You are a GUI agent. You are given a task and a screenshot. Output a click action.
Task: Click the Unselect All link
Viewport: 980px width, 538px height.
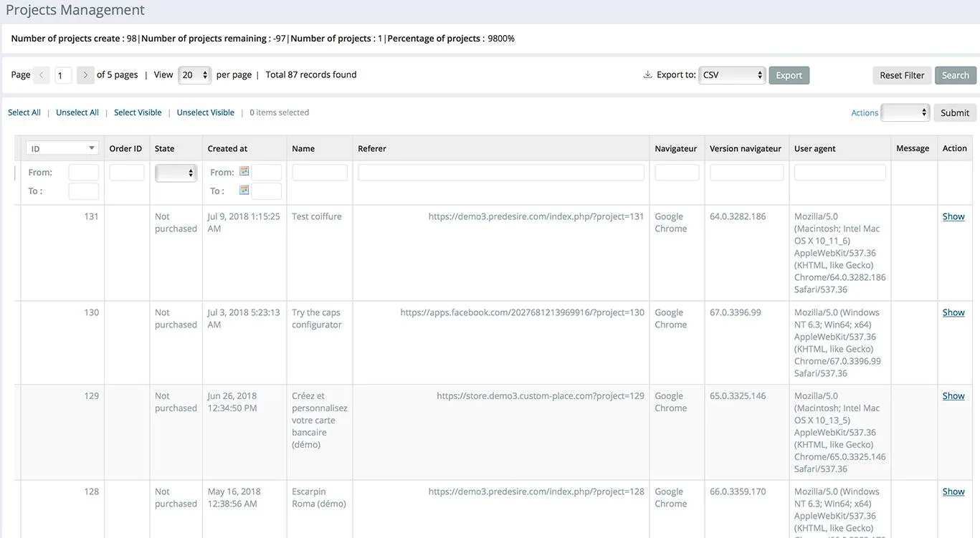point(77,112)
